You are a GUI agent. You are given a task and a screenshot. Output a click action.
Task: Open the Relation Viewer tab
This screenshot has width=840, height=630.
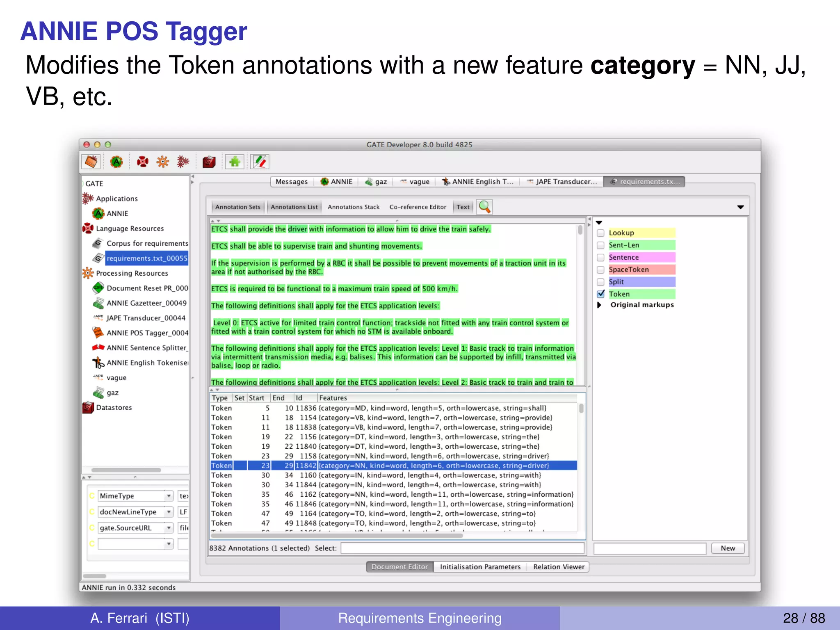pyautogui.click(x=559, y=567)
